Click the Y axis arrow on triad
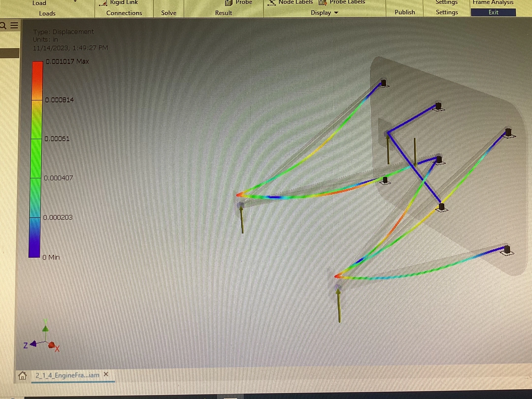 tap(45, 328)
